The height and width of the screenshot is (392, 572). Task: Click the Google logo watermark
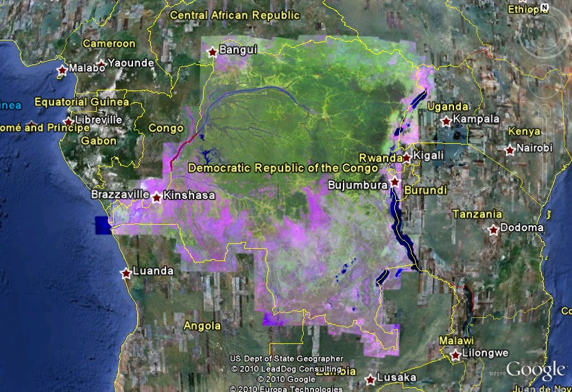(x=534, y=371)
